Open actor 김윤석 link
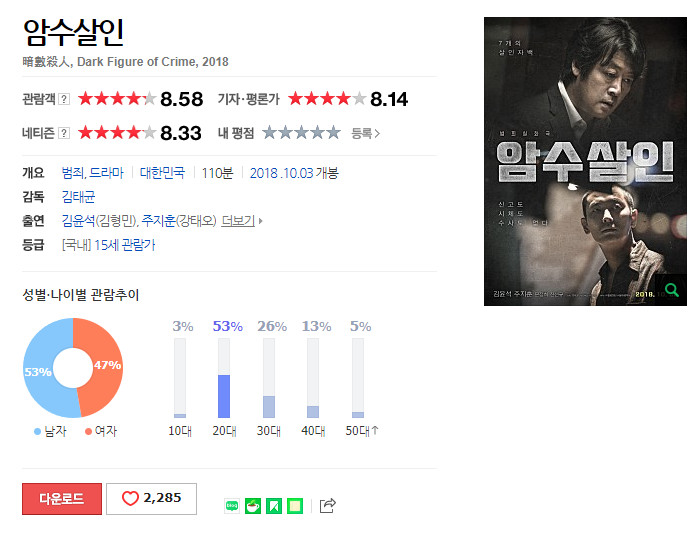 78,221
